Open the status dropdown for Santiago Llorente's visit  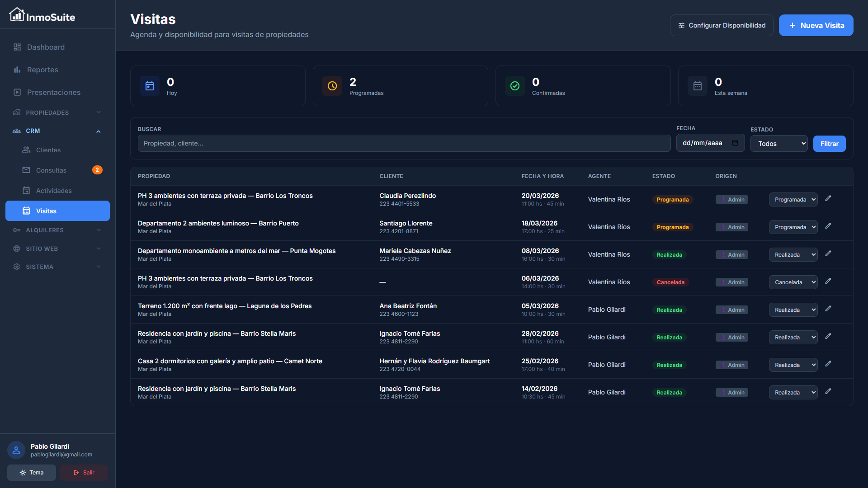[793, 227]
